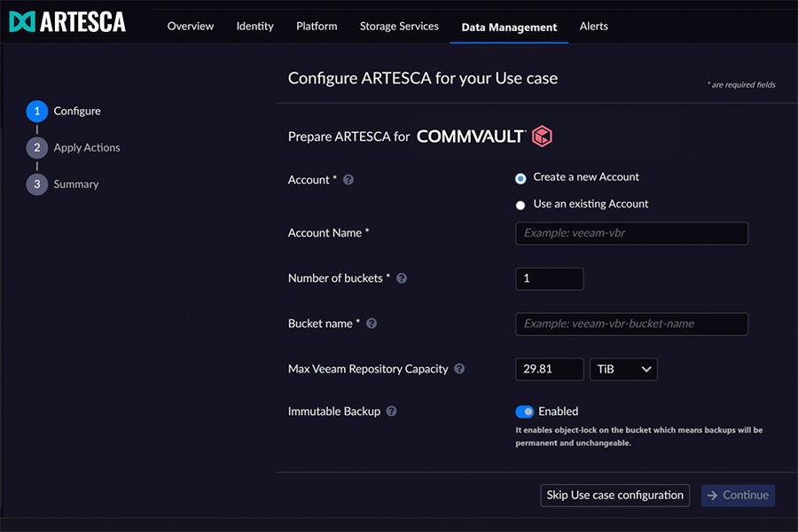This screenshot has width=798, height=532.
Task: Click step 3 Summary circle
Action: (x=36, y=184)
